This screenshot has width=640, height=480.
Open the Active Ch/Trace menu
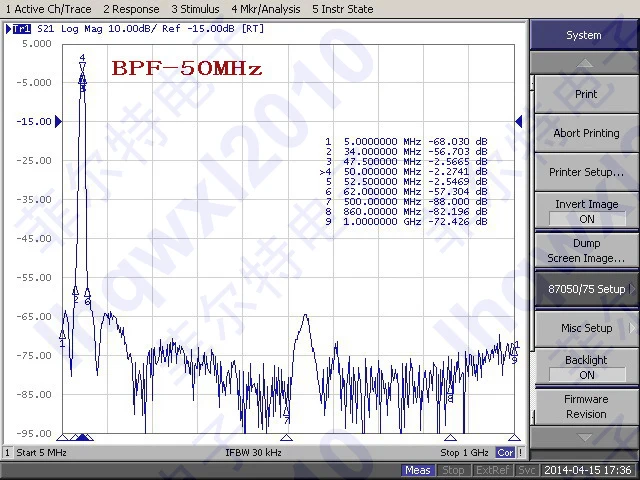(48, 9)
